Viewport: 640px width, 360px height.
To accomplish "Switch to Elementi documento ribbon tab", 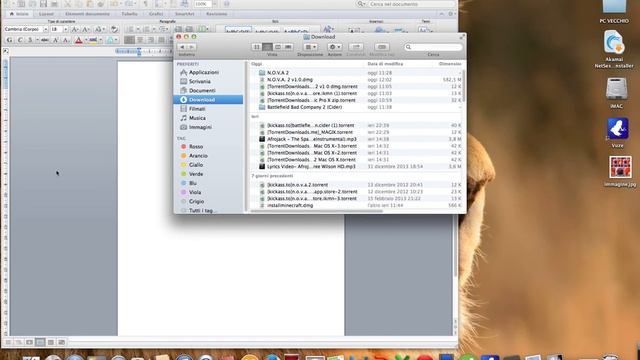I will coord(87,14).
